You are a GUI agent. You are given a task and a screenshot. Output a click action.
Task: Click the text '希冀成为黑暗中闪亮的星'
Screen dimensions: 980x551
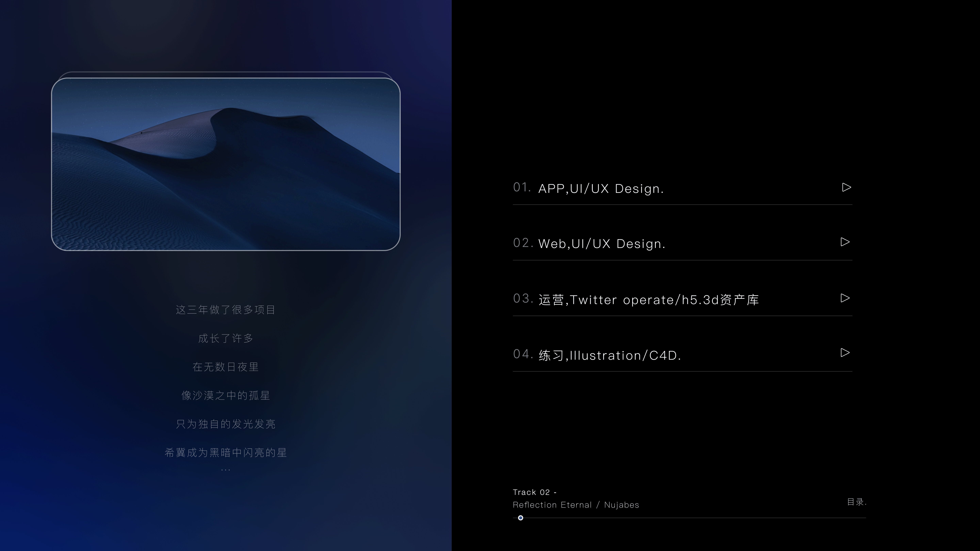pos(226,453)
